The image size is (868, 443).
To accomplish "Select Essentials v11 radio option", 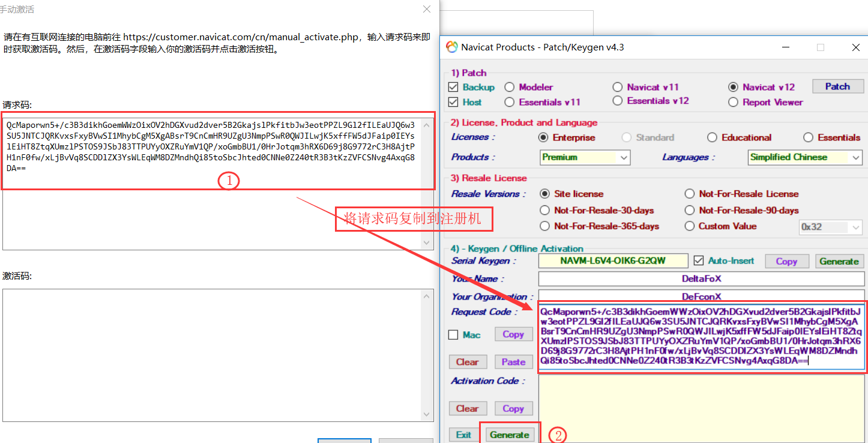I will click(x=510, y=102).
